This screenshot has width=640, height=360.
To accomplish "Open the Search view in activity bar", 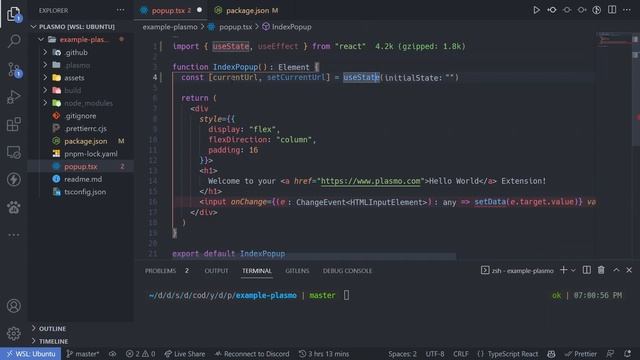I will pyautogui.click(x=13, y=41).
